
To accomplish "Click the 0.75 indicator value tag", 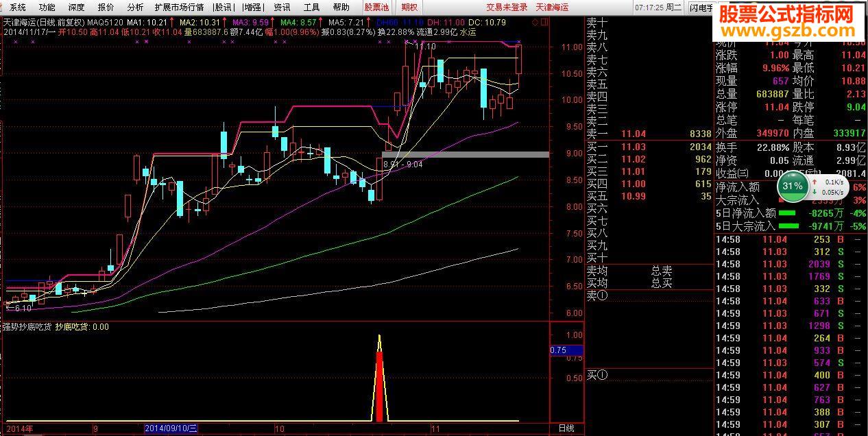I will (566, 350).
